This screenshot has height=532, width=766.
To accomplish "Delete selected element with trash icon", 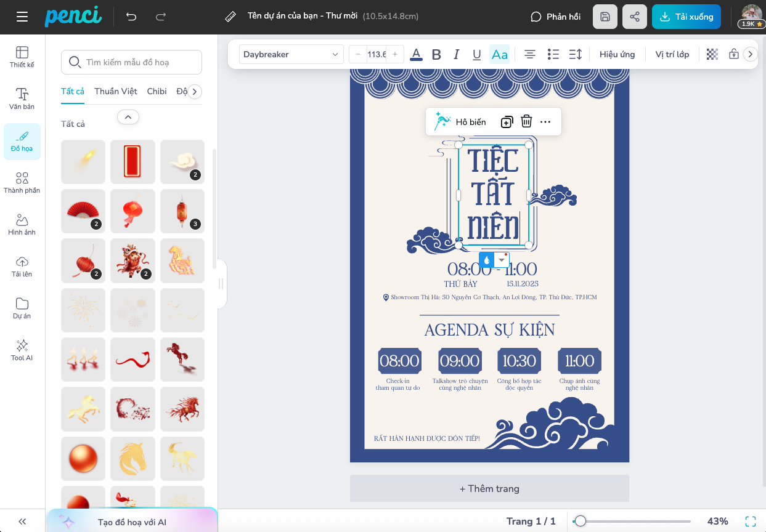I will point(526,122).
